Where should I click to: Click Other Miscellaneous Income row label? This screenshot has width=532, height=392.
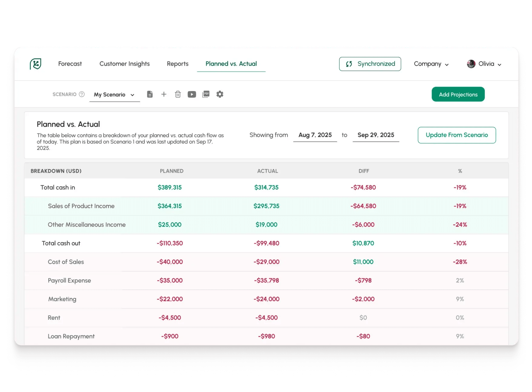(x=87, y=224)
